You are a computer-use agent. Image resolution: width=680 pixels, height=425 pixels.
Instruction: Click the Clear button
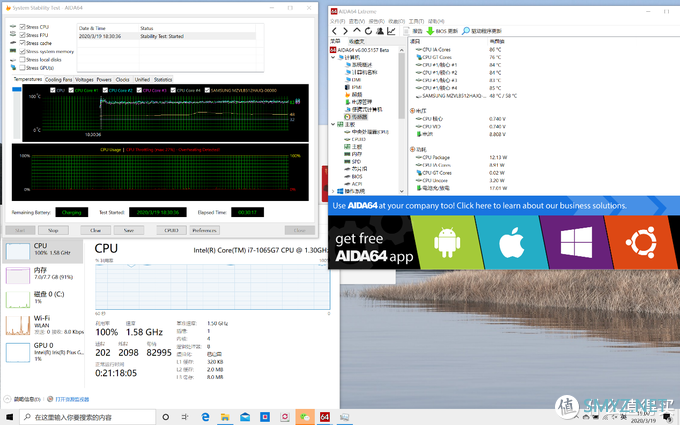click(x=95, y=230)
